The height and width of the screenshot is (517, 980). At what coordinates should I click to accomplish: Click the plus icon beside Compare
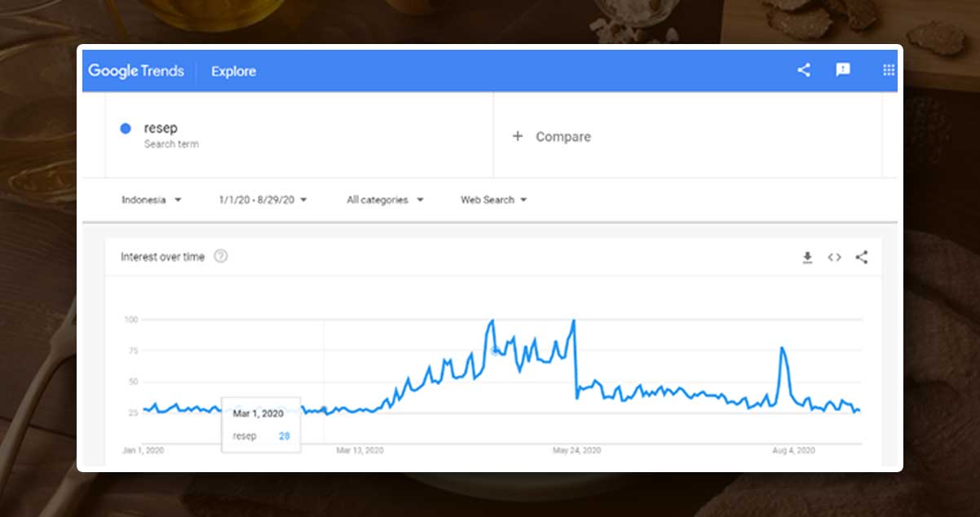517,136
